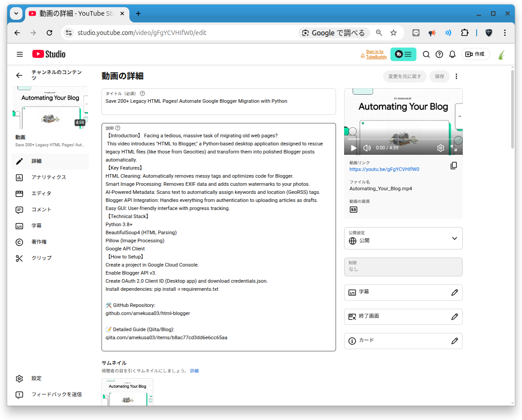Image resolution: width=522 pixels, height=420 pixels.
Task: Edit cards with the カード pencil icon
Action: (454, 341)
